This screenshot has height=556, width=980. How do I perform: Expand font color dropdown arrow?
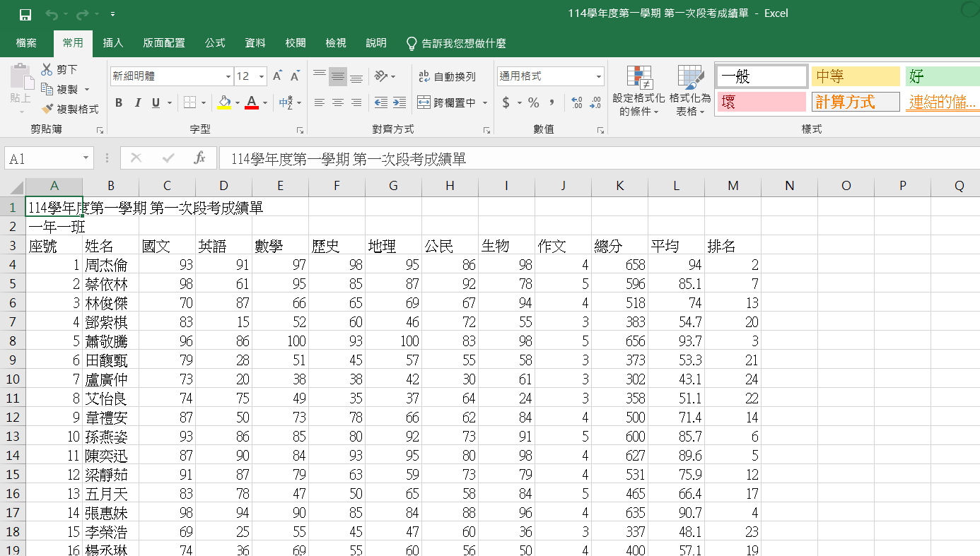coord(265,103)
